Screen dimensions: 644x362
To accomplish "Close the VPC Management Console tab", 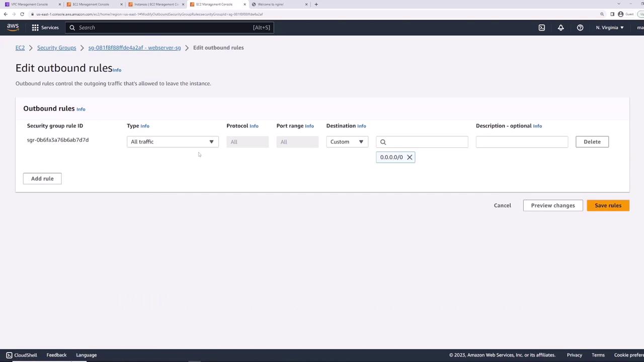I will click(x=59, y=5).
